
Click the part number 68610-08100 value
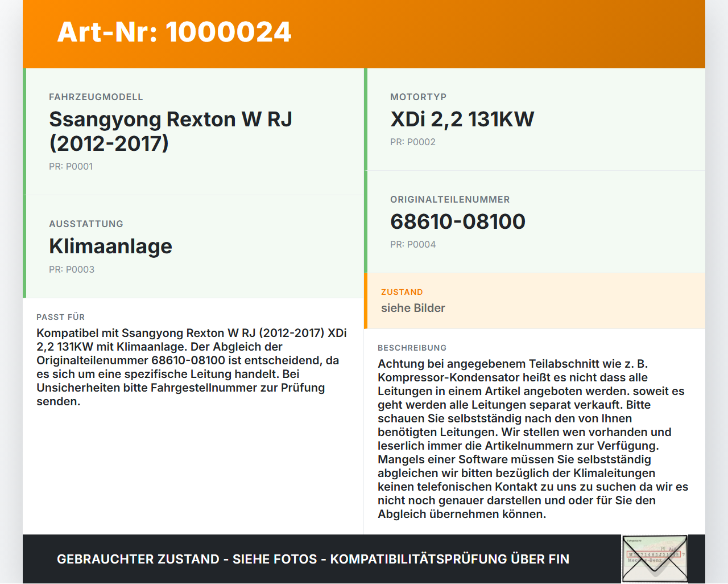(x=458, y=222)
